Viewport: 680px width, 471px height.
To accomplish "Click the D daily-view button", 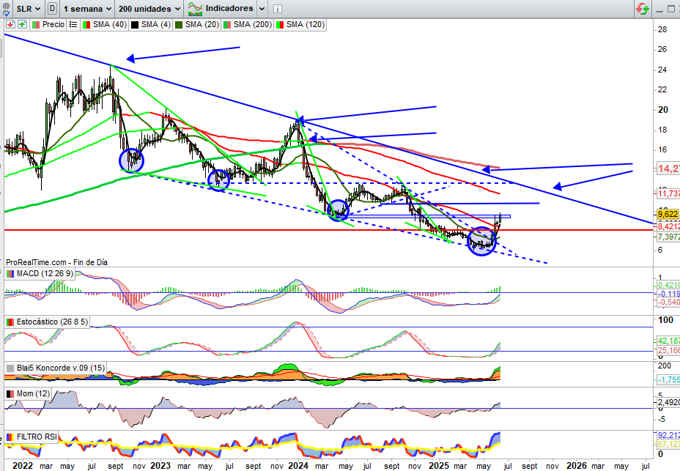I will 52,8.
